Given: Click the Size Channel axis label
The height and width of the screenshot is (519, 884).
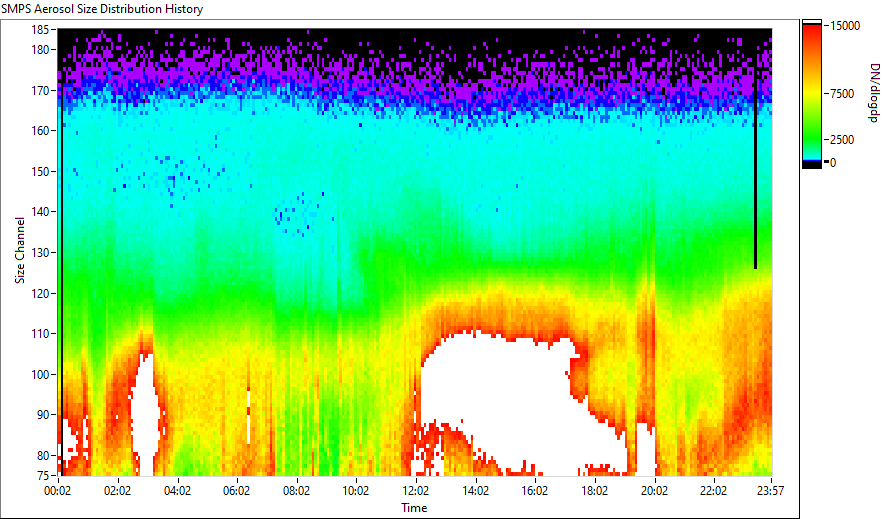Looking at the screenshot, I should click(20, 250).
